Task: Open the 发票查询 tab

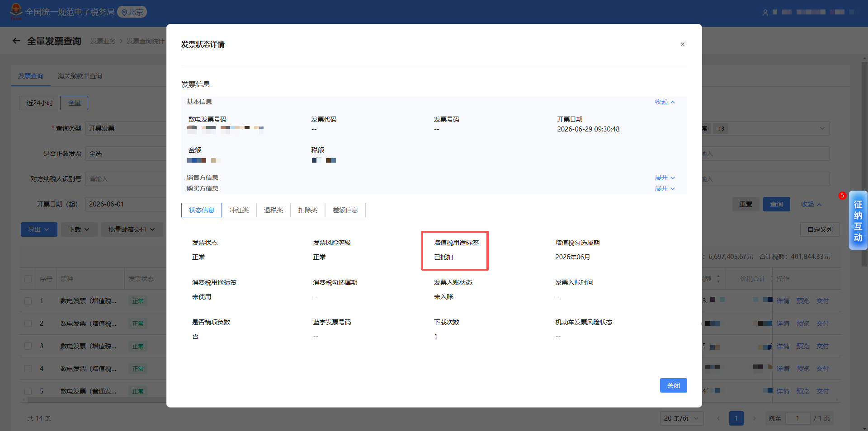Action: pyautogui.click(x=31, y=76)
